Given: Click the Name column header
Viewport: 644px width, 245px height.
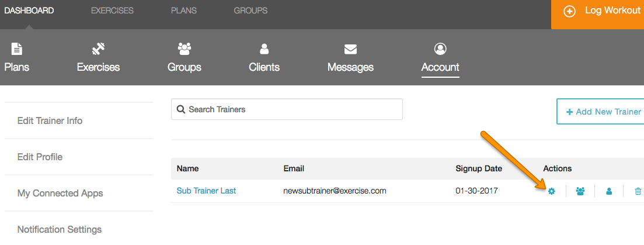Looking at the screenshot, I should [x=187, y=168].
